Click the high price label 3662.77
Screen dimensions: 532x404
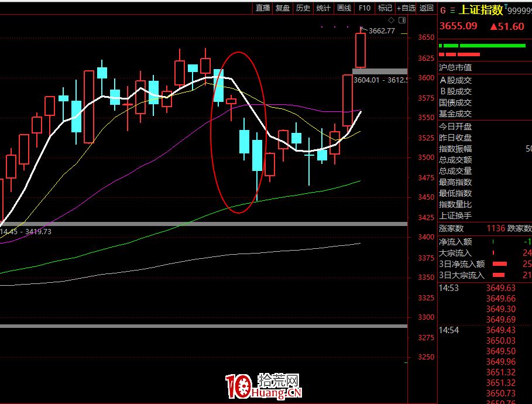(x=382, y=31)
